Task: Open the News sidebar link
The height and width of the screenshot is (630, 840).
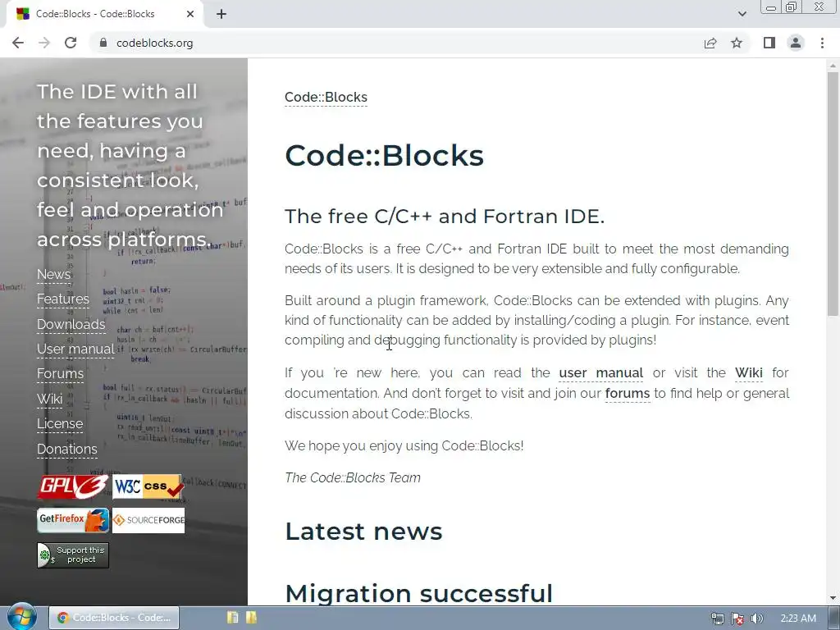Action: [x=53, y=274]
